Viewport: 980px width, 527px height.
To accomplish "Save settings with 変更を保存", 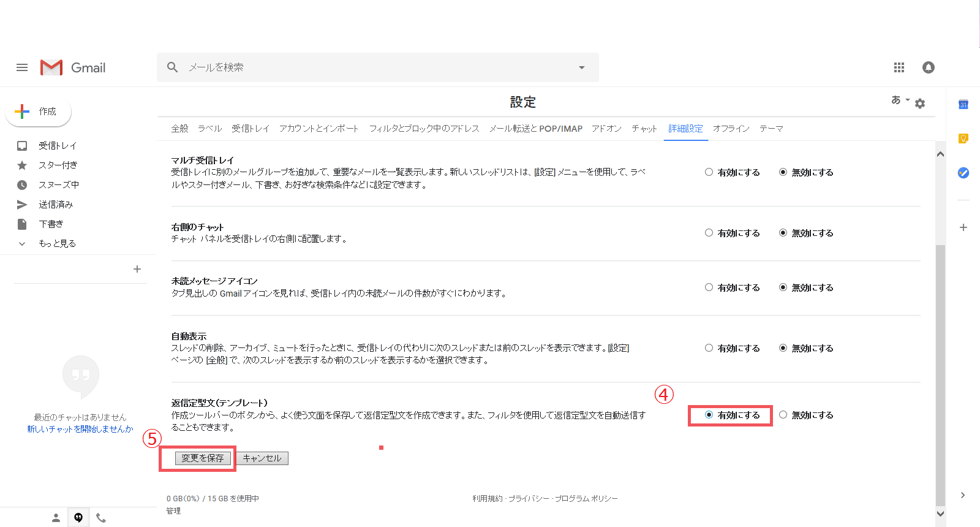I will tap(203, 458).
